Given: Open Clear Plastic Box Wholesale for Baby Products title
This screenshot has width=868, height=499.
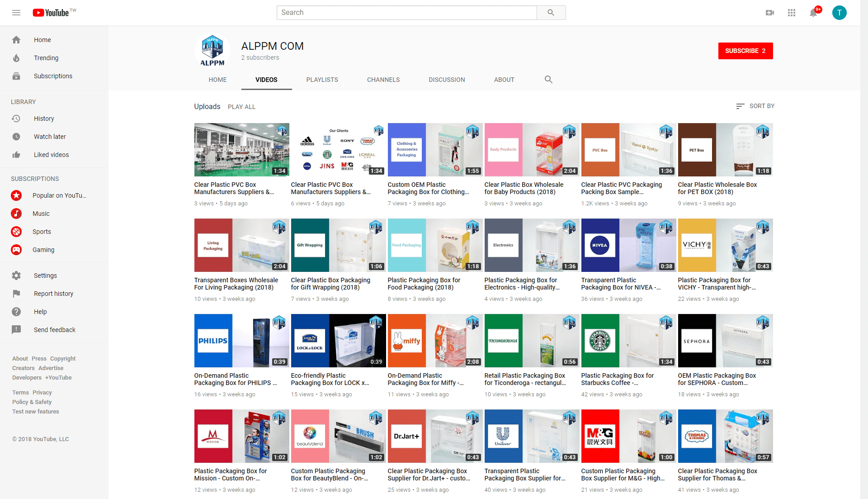Looking at the screenshot, I should click(x=524, y=188).
